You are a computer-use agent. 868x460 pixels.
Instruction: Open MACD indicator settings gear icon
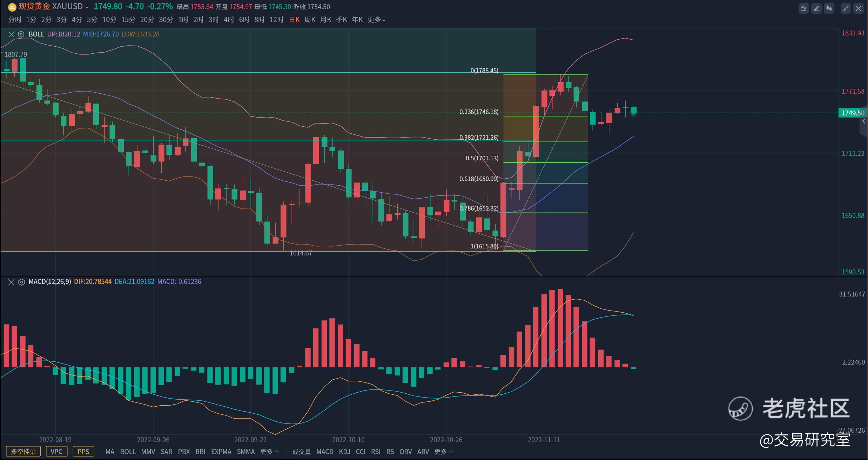point(21,282)
